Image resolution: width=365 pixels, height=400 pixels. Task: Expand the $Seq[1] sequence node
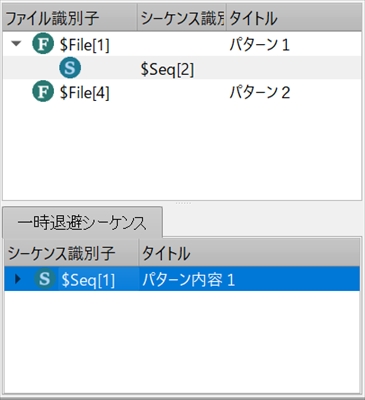pos(18,279)
